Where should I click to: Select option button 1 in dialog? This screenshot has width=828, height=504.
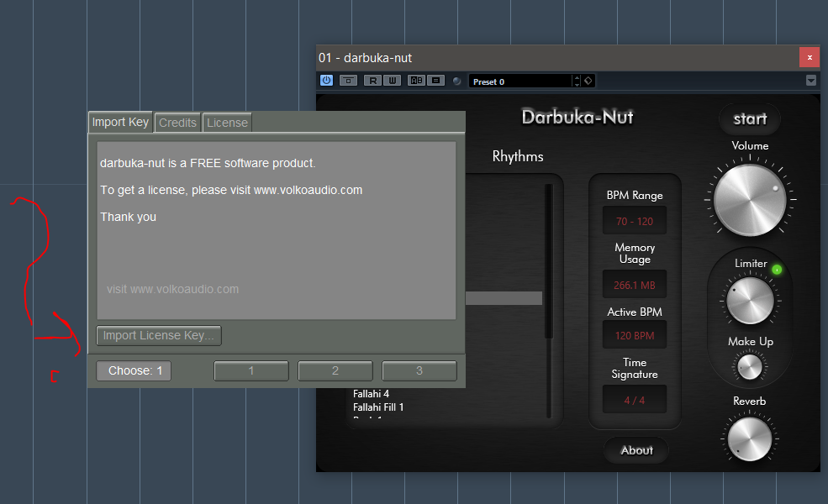click(251, 370)
